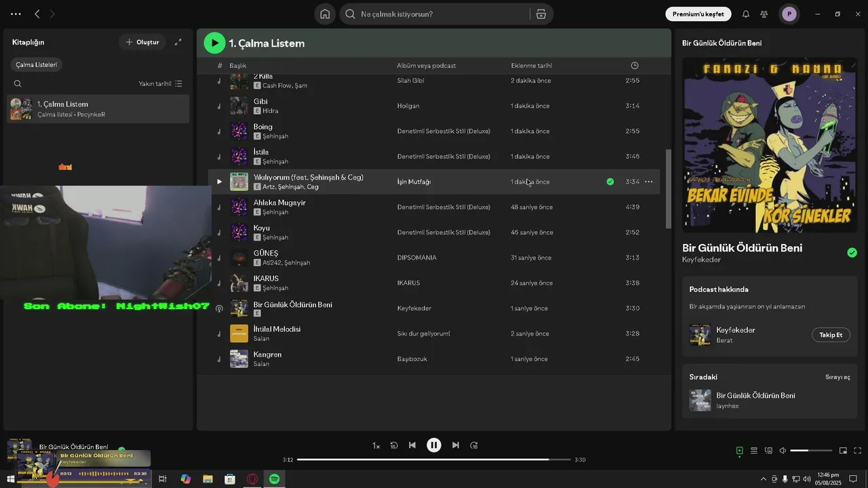
Task: Click the large Bekar Evinde cover art
Action: 770,145
